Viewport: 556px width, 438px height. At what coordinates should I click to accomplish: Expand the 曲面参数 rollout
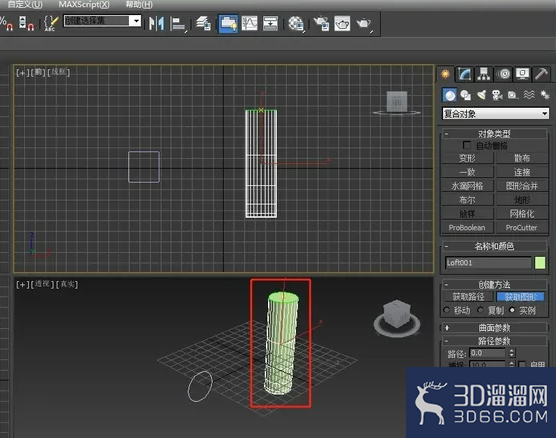[x=494, y=328]
